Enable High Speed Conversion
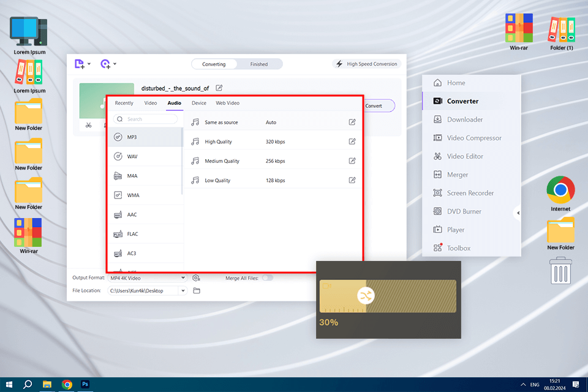 (x=366, y=64)
